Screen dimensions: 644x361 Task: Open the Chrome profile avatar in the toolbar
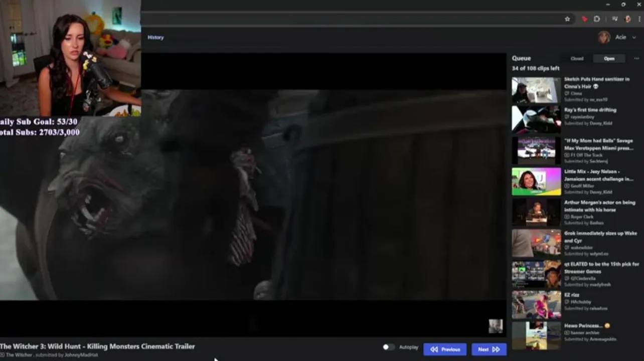tap(627, 19)
